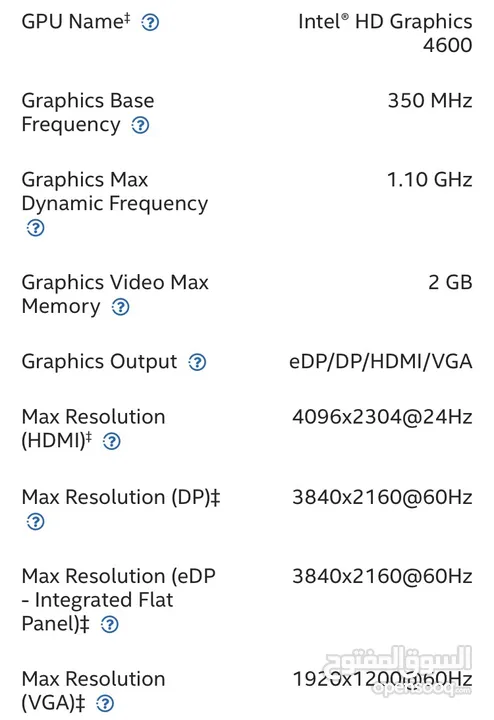Click the eDP/DP/HDMI/VGA output value
This screenshot has width=494, height=720.
click(x=381, y=362)
